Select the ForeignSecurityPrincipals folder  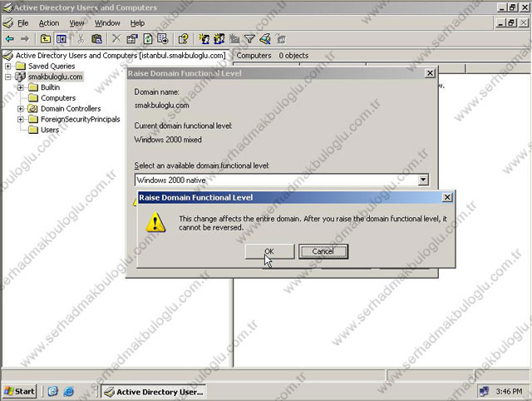(x=81, y=119)
